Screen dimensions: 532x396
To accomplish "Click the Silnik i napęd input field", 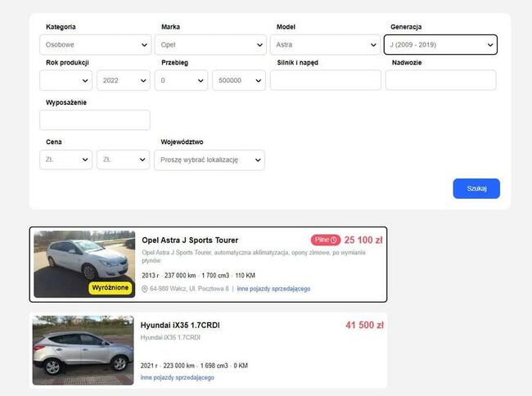I will 325,80.
